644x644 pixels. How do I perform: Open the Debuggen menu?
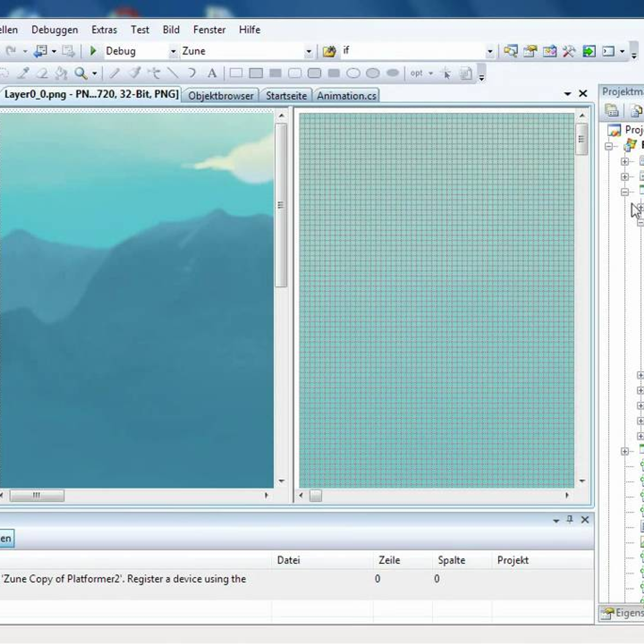point(55,30)
